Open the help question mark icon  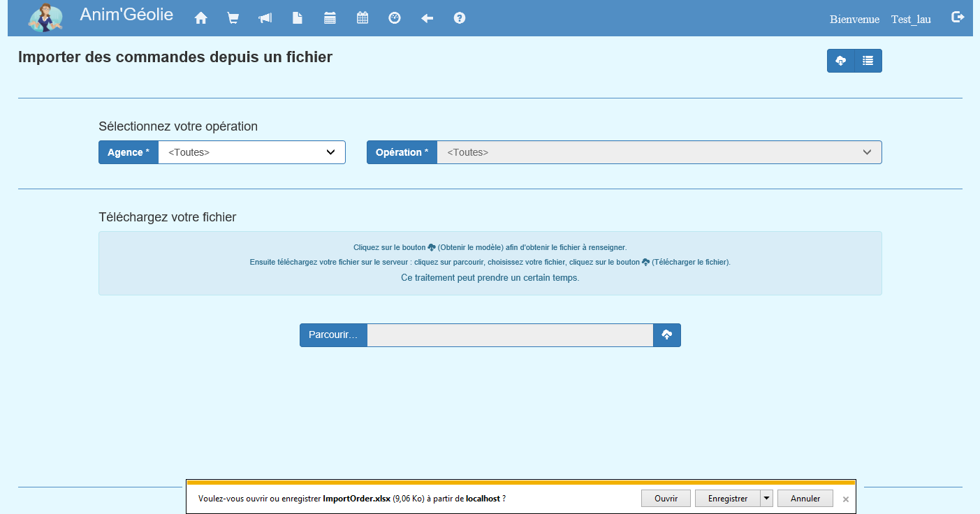460,19
